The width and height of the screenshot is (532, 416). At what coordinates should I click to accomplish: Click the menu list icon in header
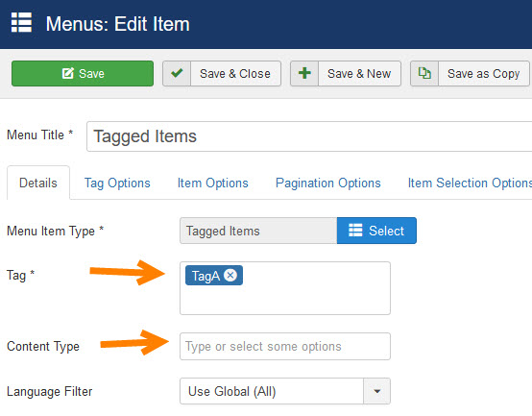click(21, 23)
